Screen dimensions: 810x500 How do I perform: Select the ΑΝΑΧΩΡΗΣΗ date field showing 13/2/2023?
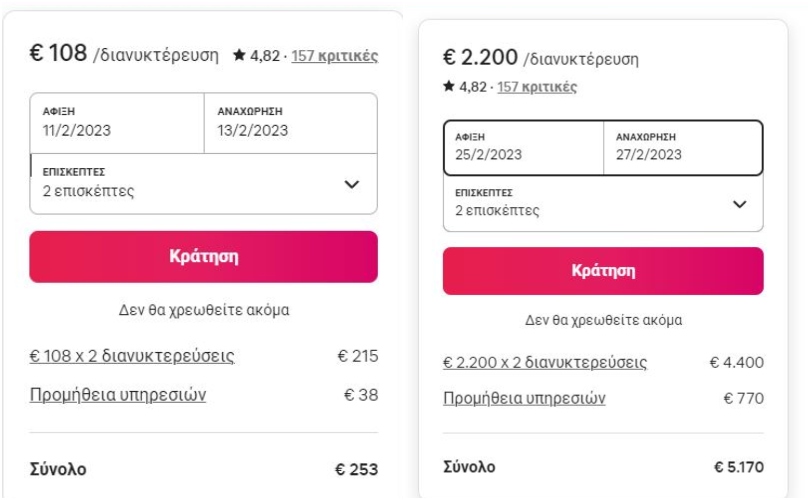290,123
